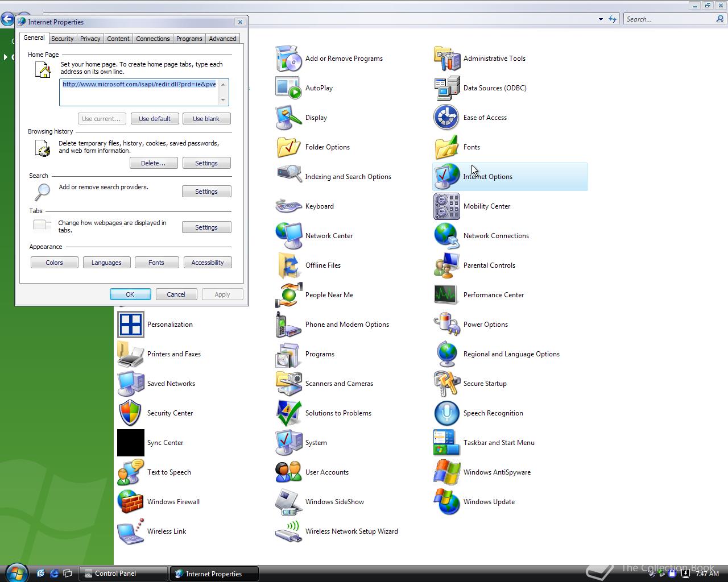The height and width of the screenshot is (582, 728).
Task: Open Wireless Network Setup Wizard icon
Action: click(288, 531)
